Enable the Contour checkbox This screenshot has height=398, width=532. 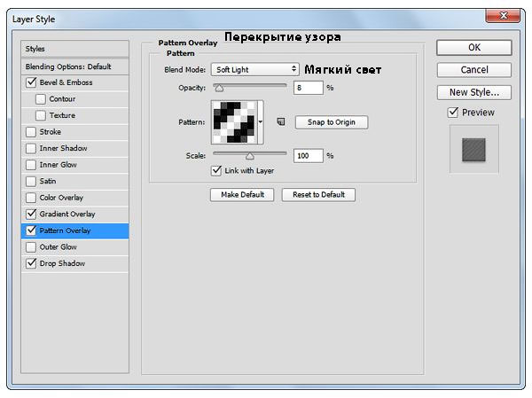(41, 99)
